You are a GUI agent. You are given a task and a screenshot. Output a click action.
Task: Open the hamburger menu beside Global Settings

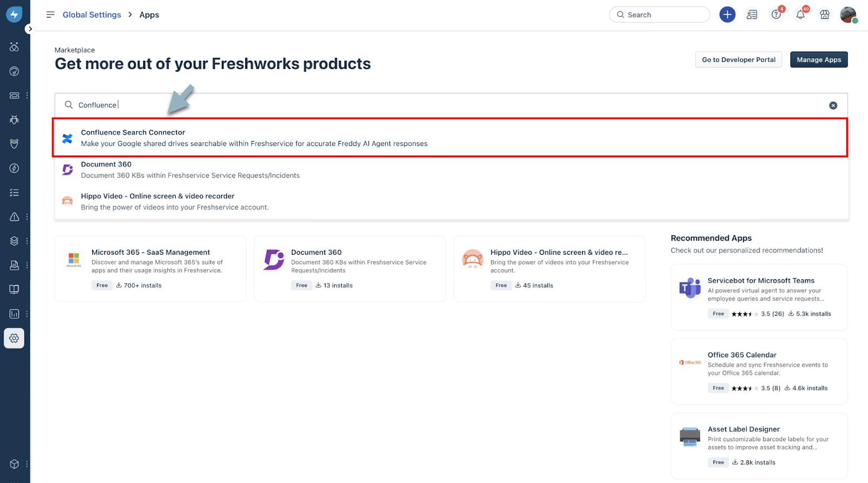click(x=50, y=15)
